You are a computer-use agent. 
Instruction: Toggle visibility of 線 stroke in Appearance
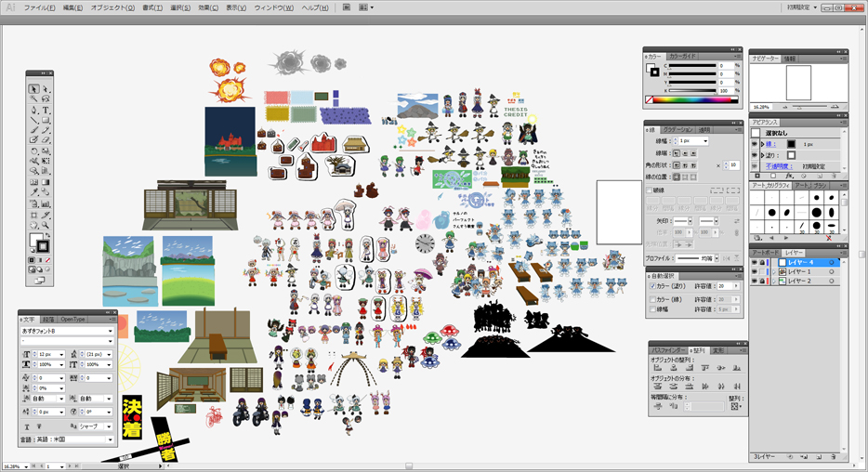[x=755, y=144]
